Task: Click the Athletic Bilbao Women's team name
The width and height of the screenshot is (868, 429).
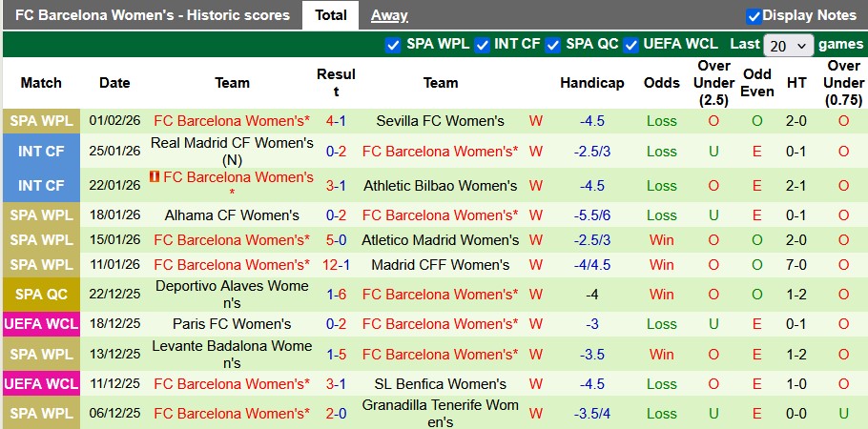Action: (440, 186)
